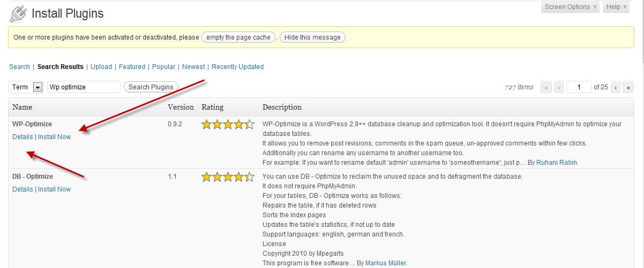Click the Version column header

pos(181,107)
